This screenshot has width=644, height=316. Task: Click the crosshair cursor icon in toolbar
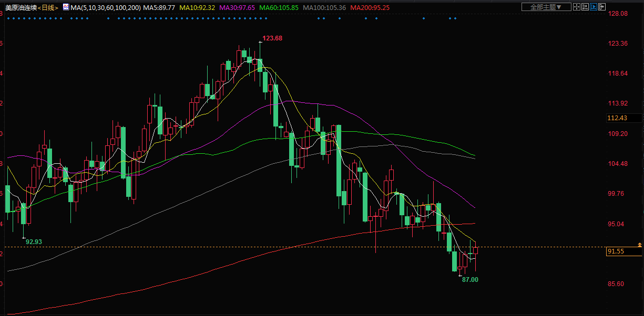click(x=577, y=7)
